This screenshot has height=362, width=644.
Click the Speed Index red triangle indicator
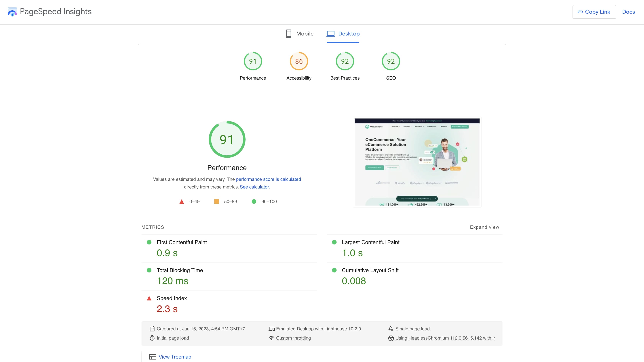tap(149, 298)
